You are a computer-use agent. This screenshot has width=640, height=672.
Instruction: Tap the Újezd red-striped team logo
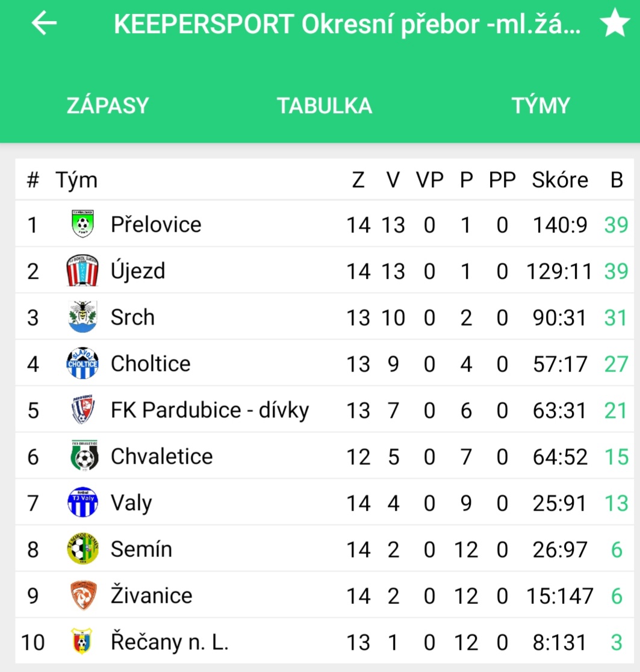click(x=82, y=270)
